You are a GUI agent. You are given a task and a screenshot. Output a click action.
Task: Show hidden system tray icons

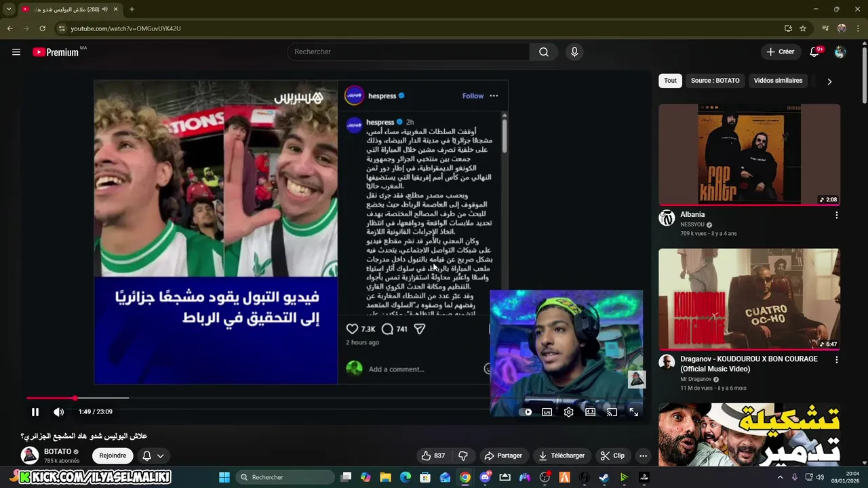coord(780,477)
